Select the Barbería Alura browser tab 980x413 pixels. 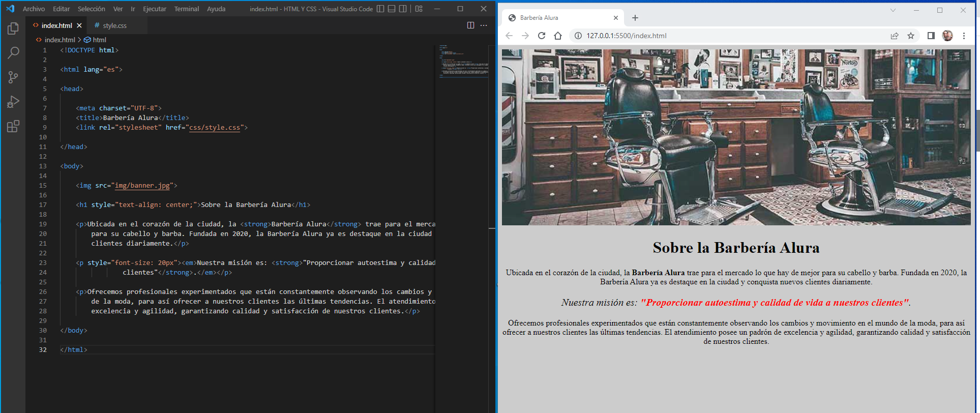click(563, 18)
